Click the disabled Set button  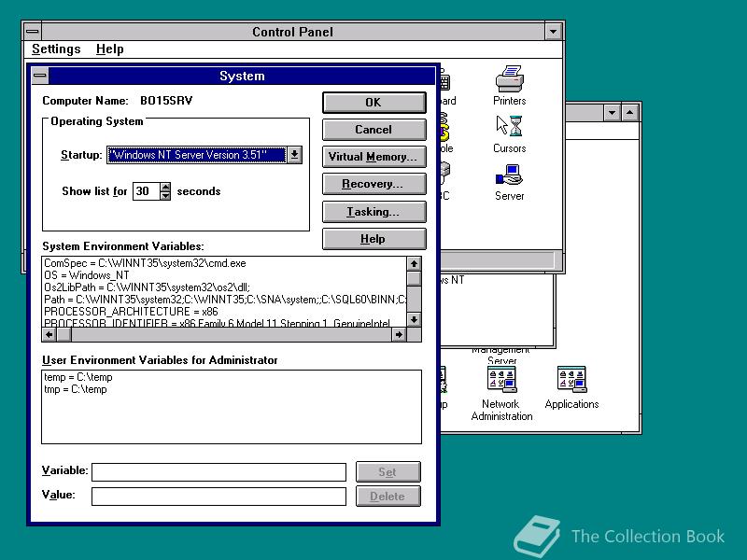coord(388,472)
